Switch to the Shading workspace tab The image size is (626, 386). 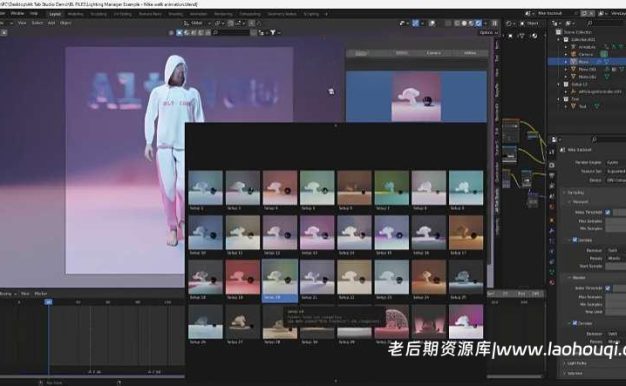(x=175, y=14)
